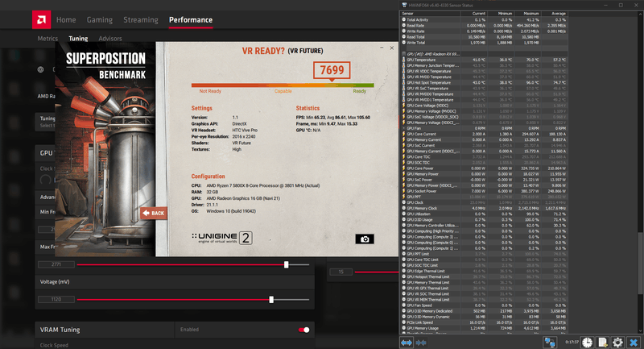Click Minimum column header in HWiNFO
The height and width of the screenshot is (349, 644).
pyautogui.click(x=500, y=14)
